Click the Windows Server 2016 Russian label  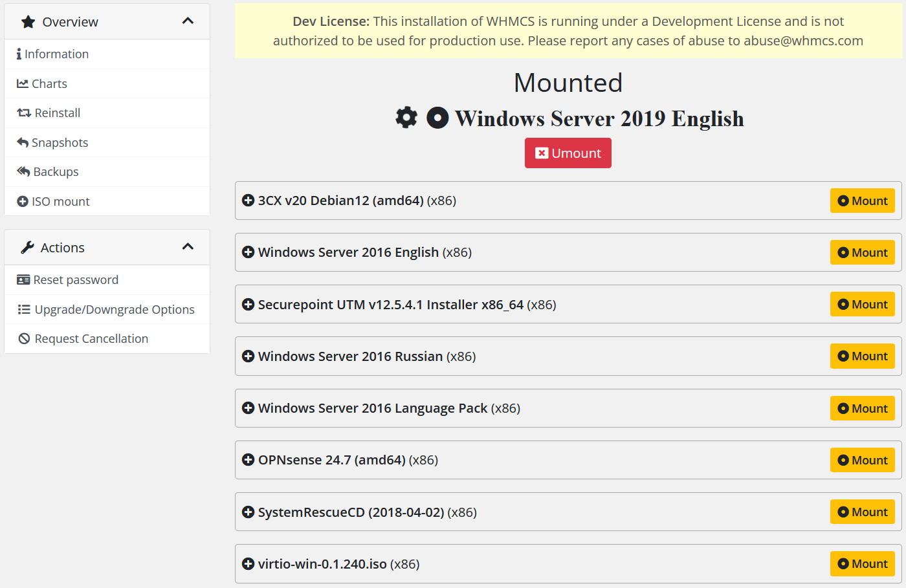click(350, 356)
